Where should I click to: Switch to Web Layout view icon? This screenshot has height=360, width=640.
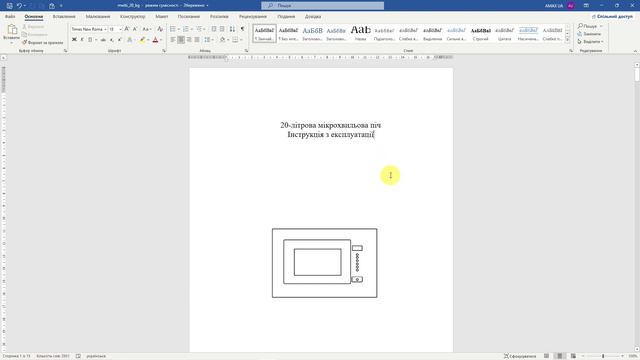pyautogui.click(x=573, y=356)
